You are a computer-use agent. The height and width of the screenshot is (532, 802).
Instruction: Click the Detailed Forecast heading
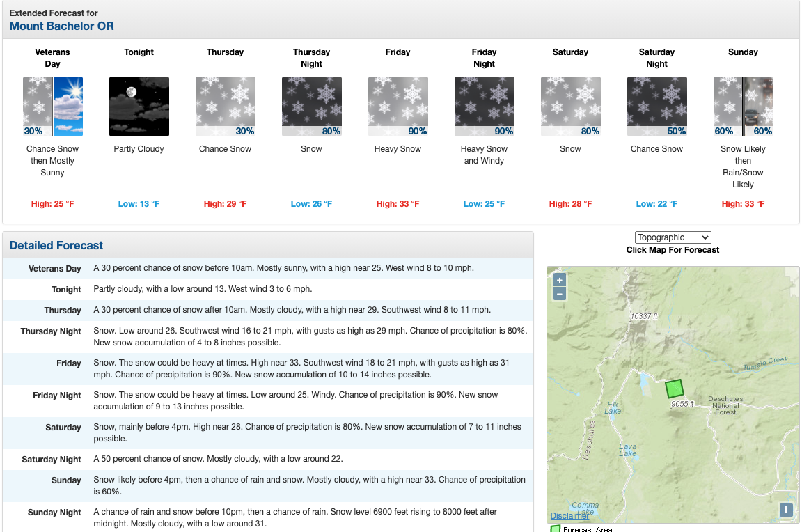pos(56,246)
